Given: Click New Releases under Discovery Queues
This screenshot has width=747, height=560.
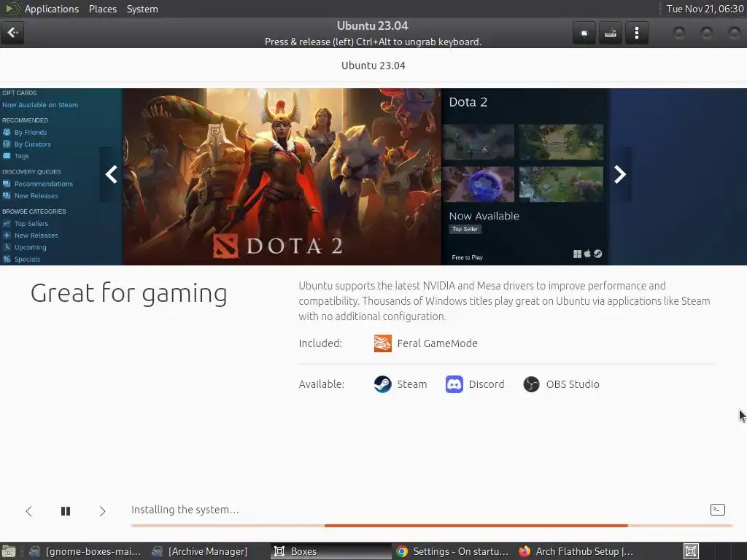Looking at the screenshot, I should pyautogui.click(x=36, y=195).
